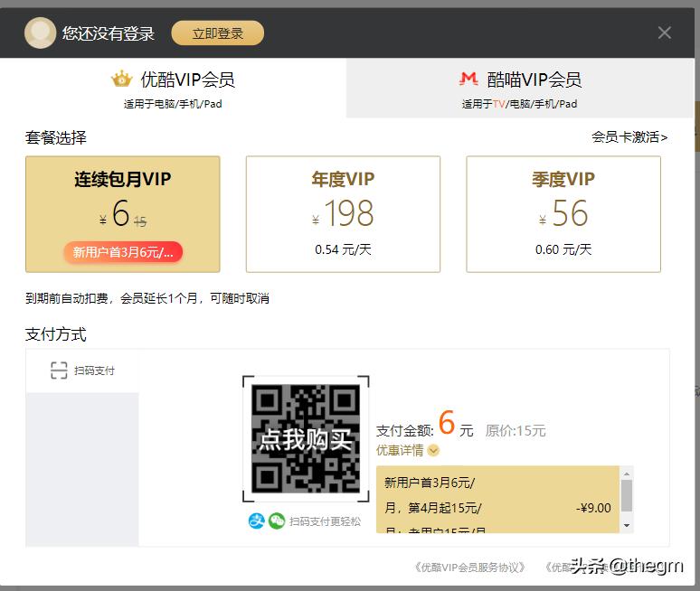Image resolution: width=700 pixels, height=591 pixels.
Task: Click the 点我购买 QR code
Action: [x=306, y=439]
